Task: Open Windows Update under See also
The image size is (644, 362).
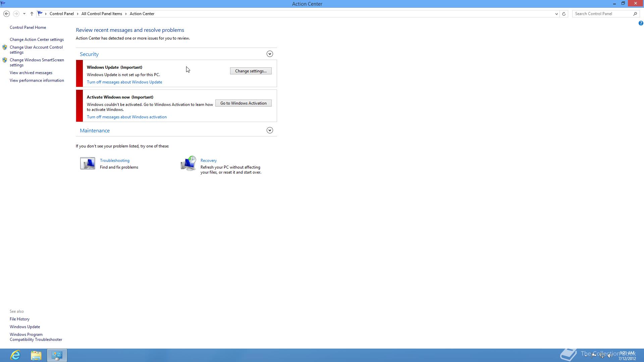Action: 25,327
